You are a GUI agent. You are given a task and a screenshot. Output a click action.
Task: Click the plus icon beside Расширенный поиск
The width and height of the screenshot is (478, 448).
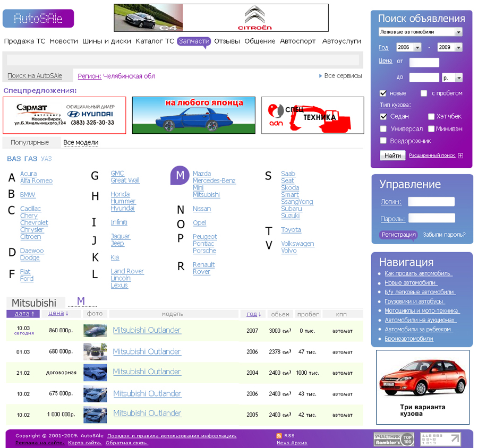[460, 156]
